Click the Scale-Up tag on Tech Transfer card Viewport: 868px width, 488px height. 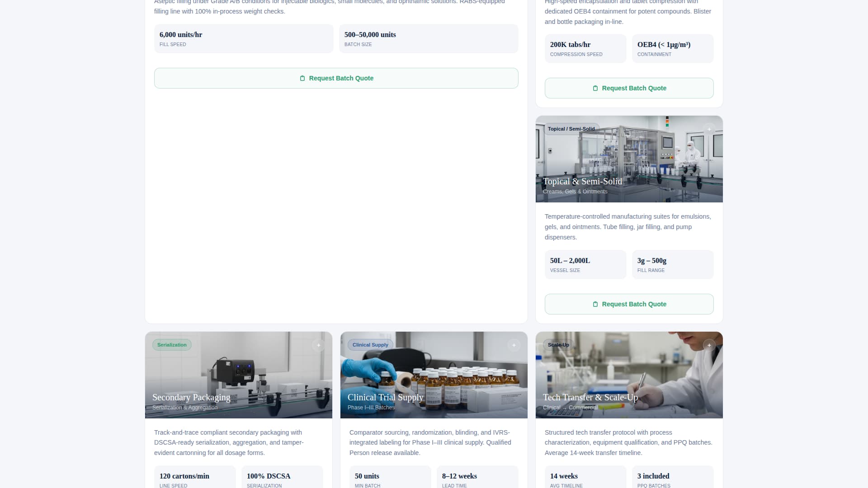coord(557,344)
